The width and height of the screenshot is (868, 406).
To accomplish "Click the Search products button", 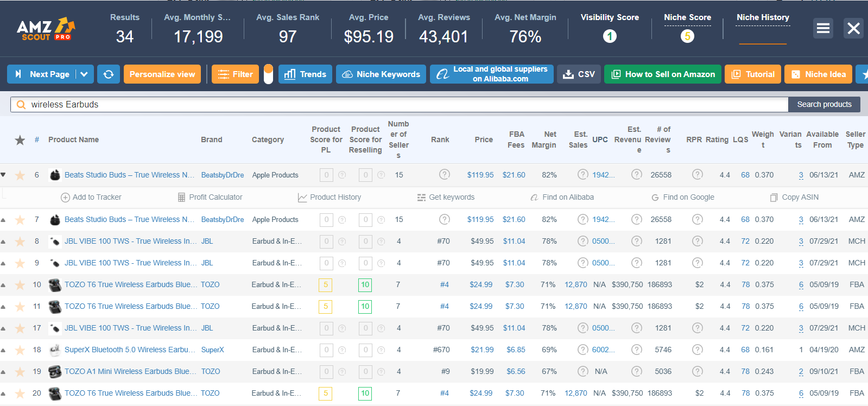I will click(x=824, y=105).
